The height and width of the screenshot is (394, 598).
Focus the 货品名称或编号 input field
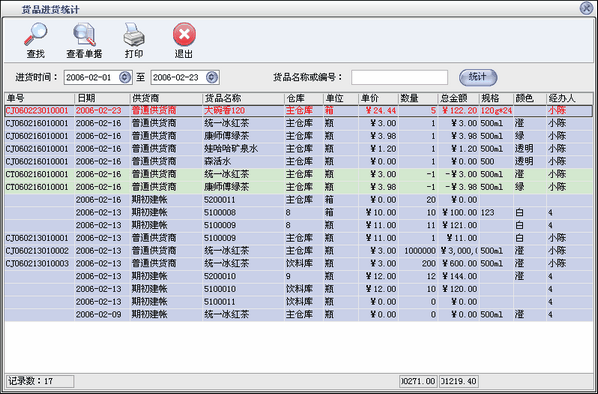[399, 77]
